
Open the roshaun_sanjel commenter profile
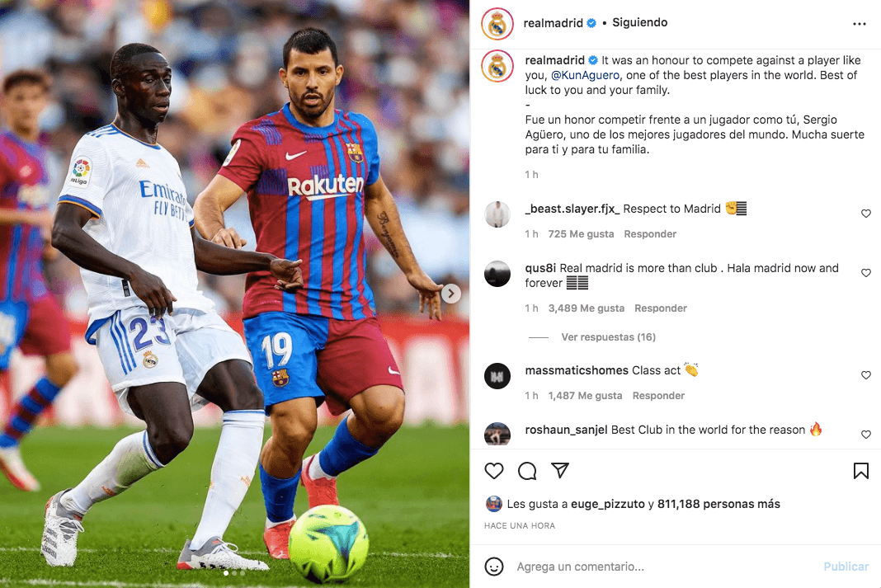pos(566,430)
